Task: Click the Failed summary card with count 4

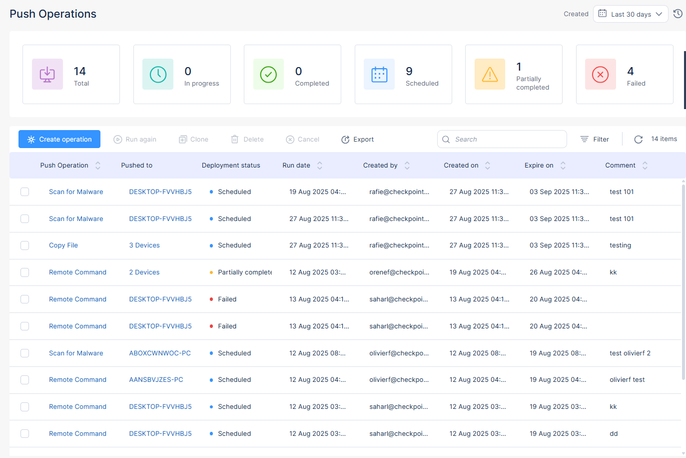Action: (x=624, y=74)
